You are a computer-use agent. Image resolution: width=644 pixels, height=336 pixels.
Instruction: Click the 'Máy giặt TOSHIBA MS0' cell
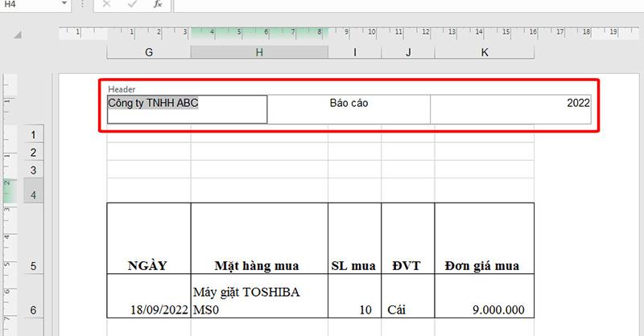(259, 296)
